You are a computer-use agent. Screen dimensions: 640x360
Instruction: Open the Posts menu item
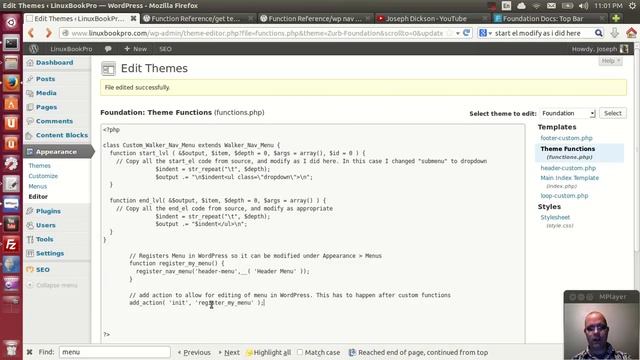(x=45, y=79)
